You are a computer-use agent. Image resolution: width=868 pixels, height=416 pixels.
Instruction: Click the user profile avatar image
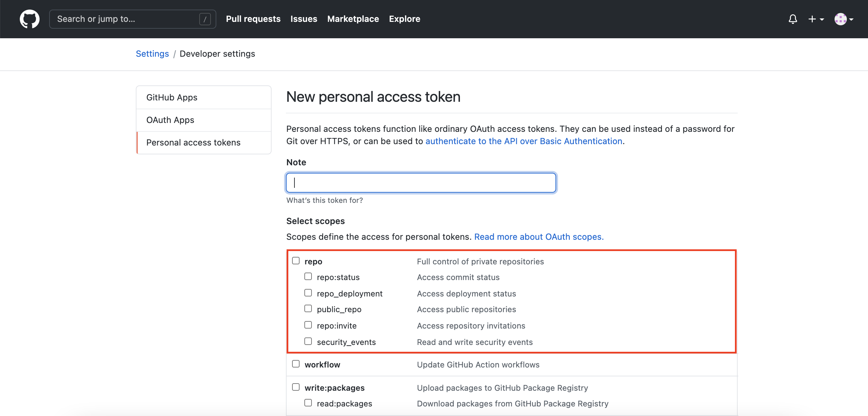click(x=840, y=19)
